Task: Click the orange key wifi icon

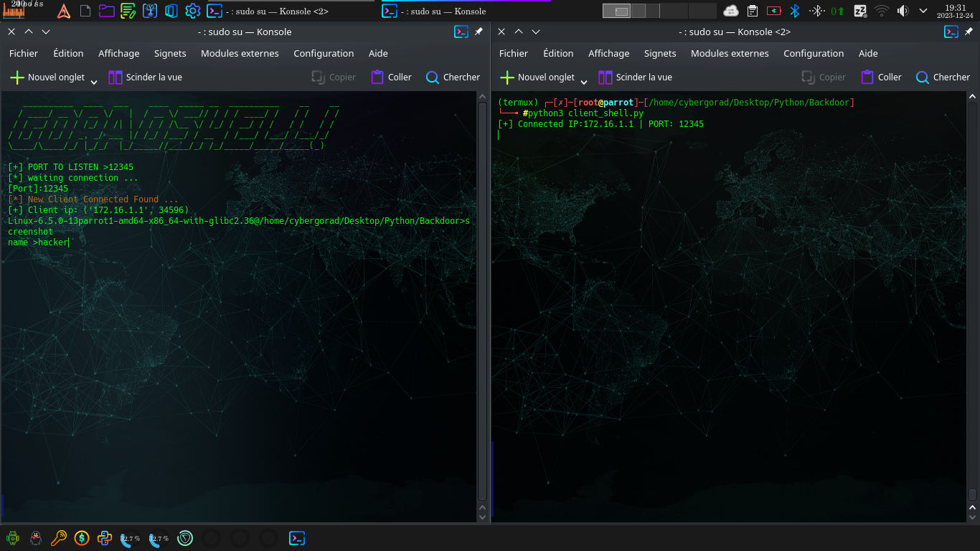Action: pos(58,538)
